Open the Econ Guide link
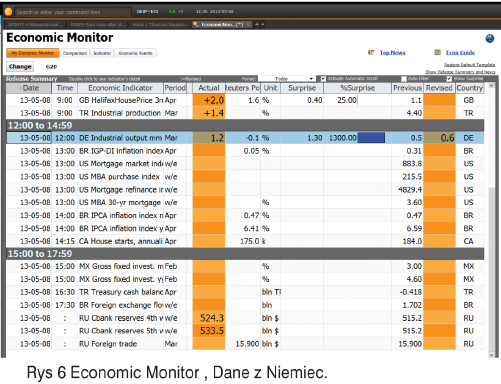The image size is (501, 384). pyautogui.click(x=460, y=53)
